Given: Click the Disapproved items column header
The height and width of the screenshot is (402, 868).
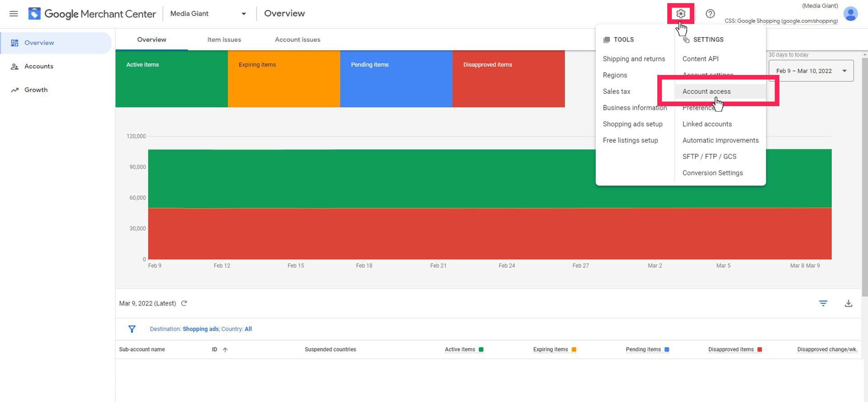Looking at the screenshot, I should (x=731, y=350).
